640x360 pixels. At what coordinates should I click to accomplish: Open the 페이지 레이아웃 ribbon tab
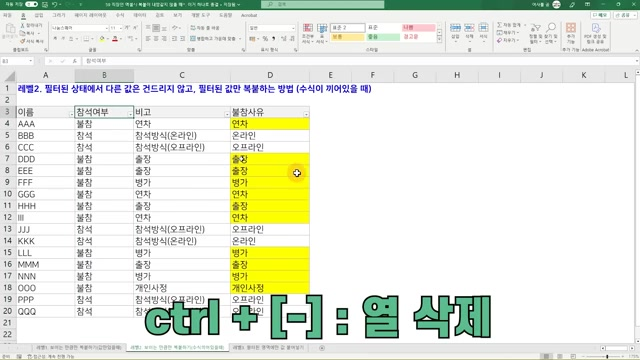coord(90,15)
